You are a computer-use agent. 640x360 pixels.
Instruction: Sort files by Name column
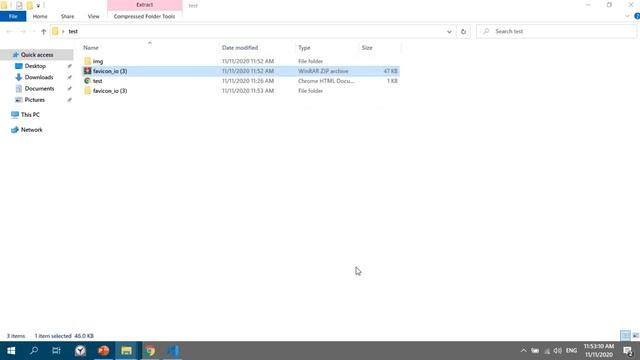coord(91,48)
